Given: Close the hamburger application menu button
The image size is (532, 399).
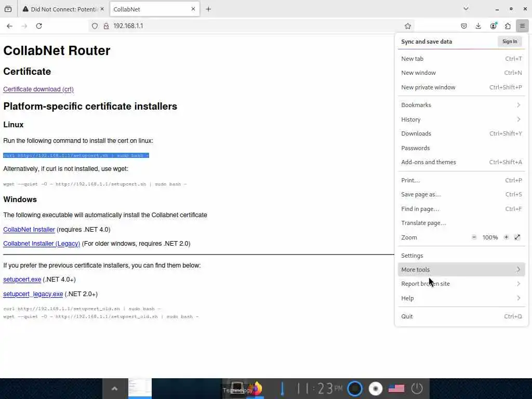Looking at the screenshot, I should [x=523, y=26].
